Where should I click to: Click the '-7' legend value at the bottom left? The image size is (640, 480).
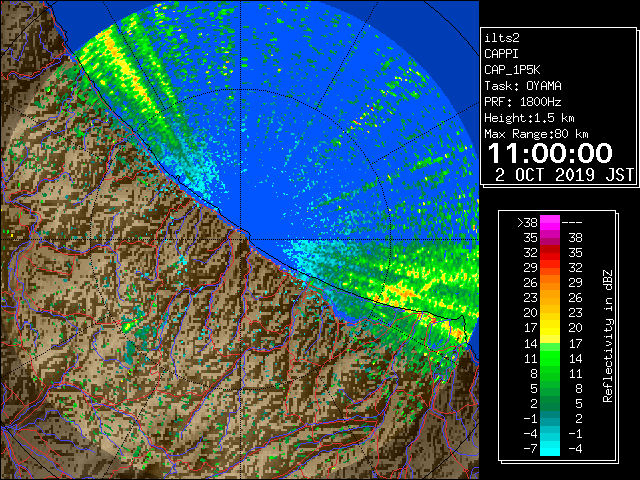coord(530,449)
